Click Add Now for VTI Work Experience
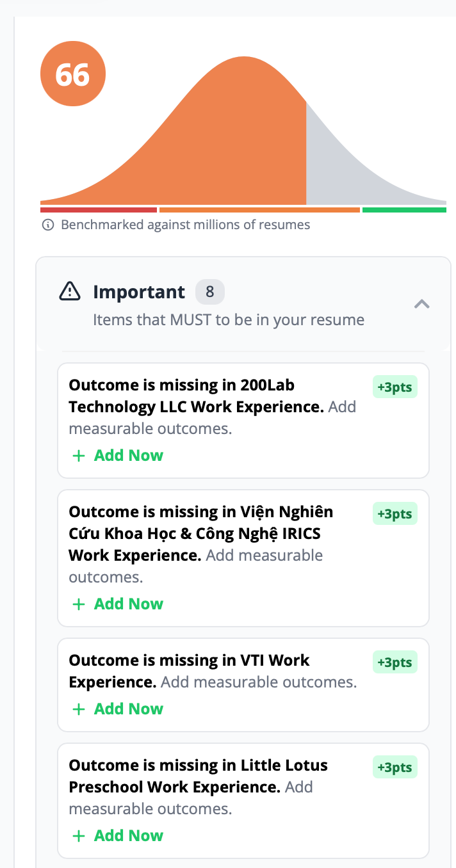Screen dimensions: 456x868 coord(118,709)
